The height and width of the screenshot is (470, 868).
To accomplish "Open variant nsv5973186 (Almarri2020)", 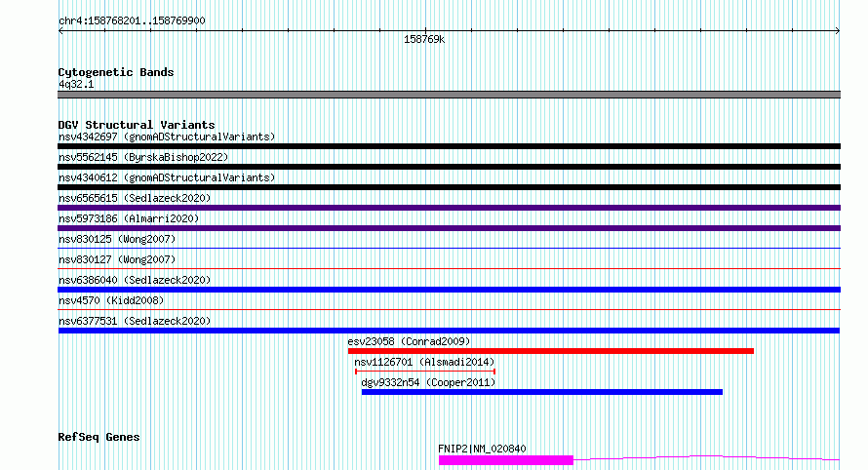I will point(129,218).
